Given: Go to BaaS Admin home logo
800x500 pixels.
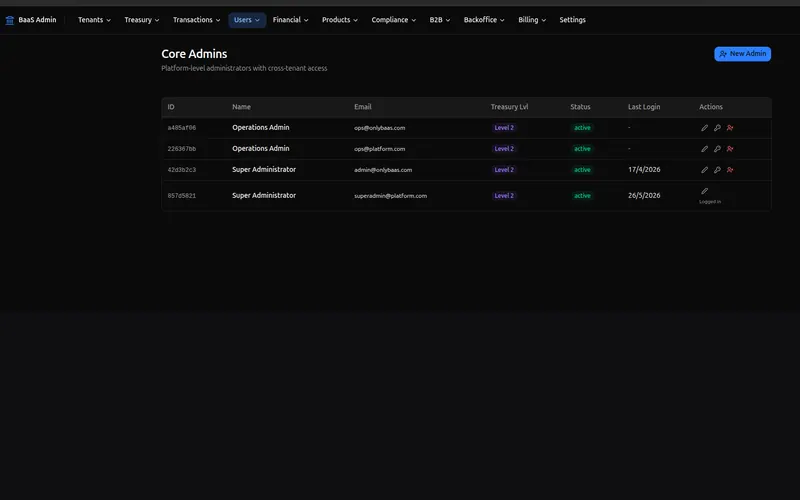Looking at the screenshot, I should tap(31, 20).
